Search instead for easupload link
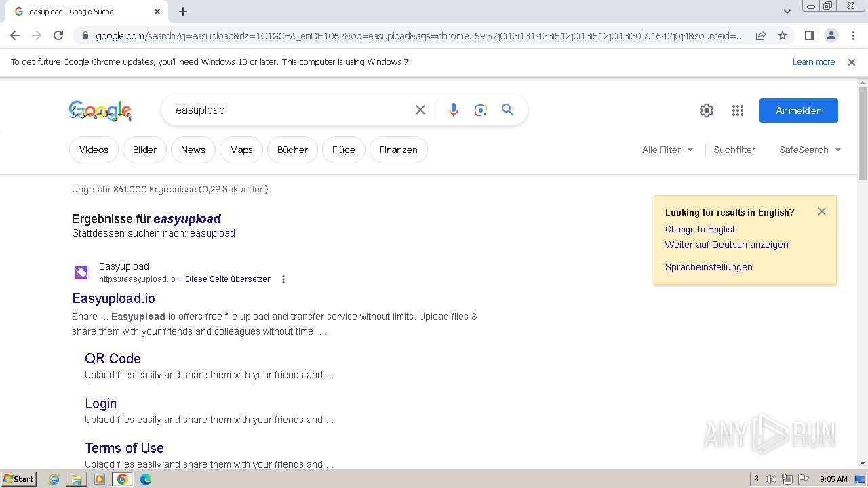868x488 pixels. coord(212,233)
